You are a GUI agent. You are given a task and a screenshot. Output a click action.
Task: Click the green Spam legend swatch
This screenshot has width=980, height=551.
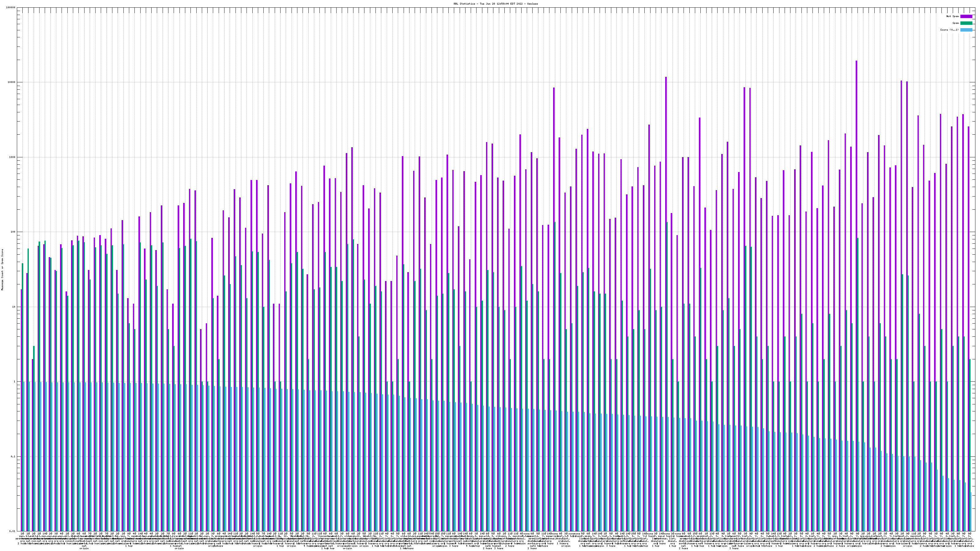click(966, 23)
